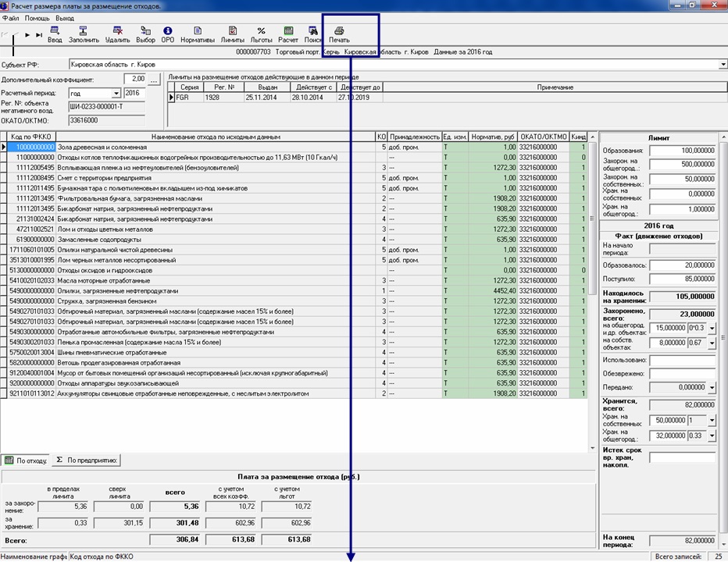Viewport: 728px width, 562px height.
Task: Open the Лимиты toolbar icon
Action: tap(233, 33)
